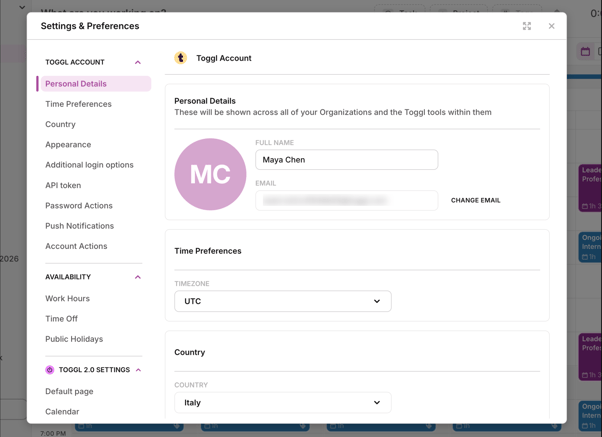Open Password Actions

79,205
